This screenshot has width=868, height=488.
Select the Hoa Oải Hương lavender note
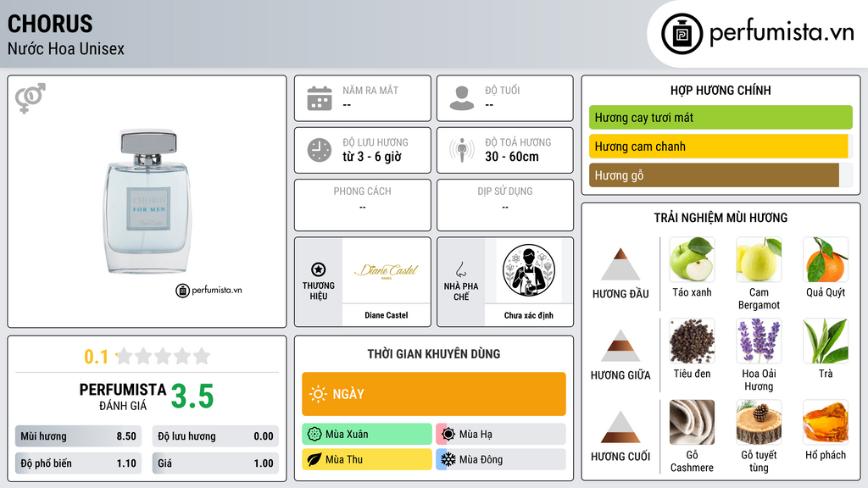pos(759,341)
